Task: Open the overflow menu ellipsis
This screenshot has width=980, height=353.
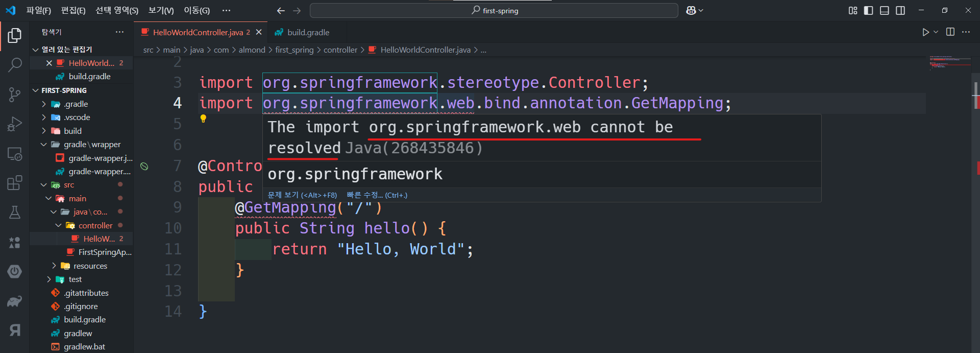Action: 227,10
